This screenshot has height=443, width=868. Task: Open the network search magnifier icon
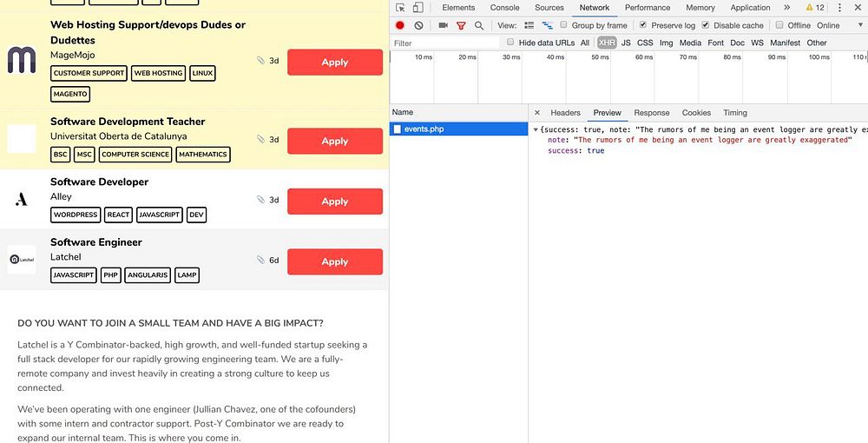tap(479, 25)
